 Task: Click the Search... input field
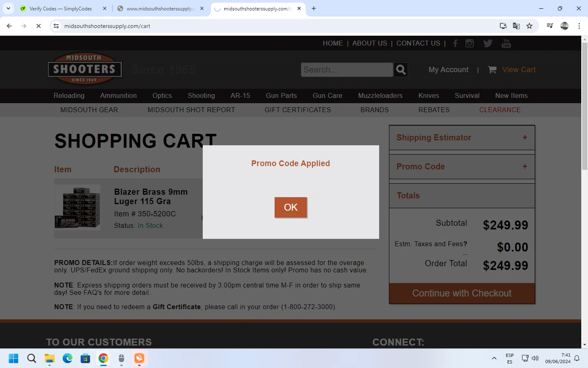pyautogui.click(x=347, y=69)
